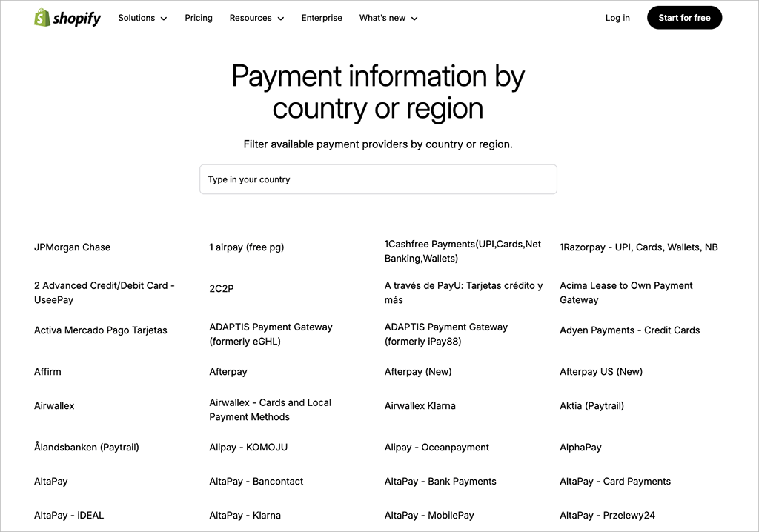The width and height of the screenshot is (759, 532).
Task: Click the Start for free button
Action: (684, 18)
